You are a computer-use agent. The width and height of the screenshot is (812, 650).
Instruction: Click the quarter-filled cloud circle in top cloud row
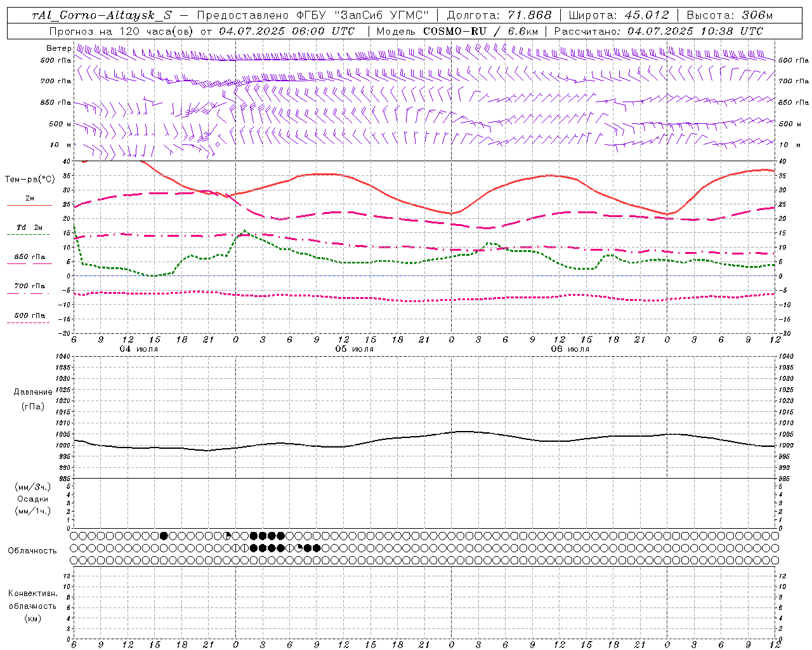click(227, 536)
